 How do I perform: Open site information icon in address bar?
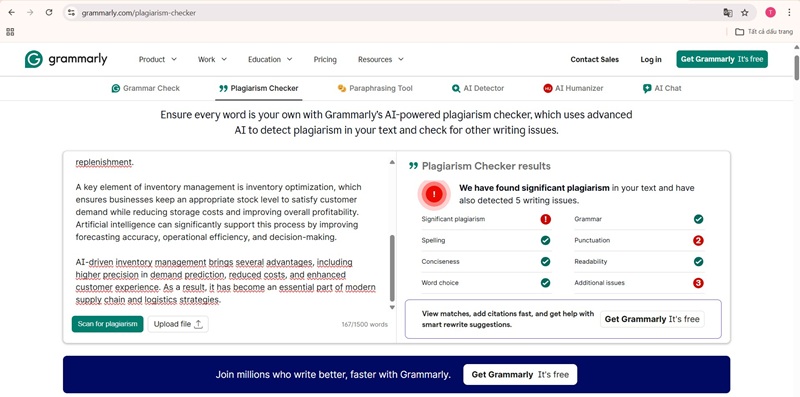coord(71,13)
